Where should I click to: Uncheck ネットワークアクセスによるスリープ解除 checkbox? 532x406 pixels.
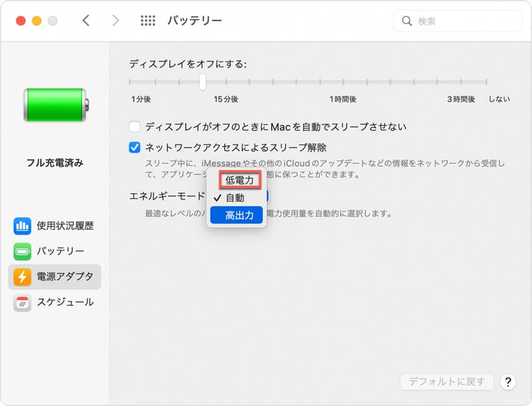[x=135, y=148]
